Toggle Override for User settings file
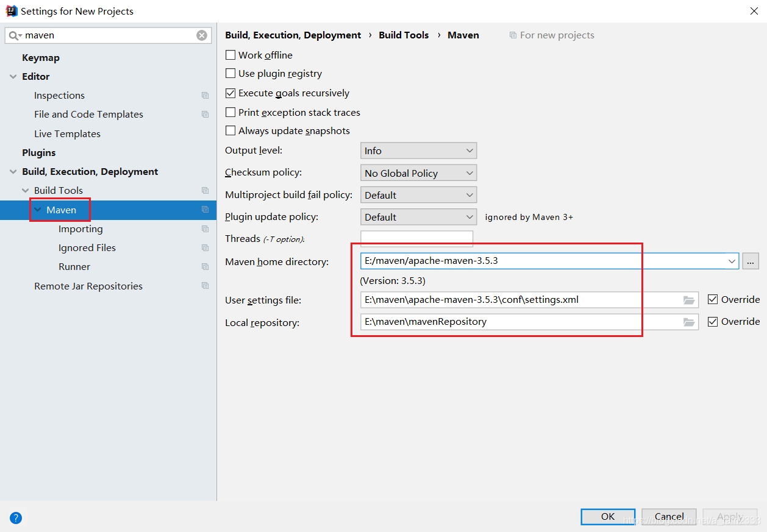This screenshot has width=767, height=532. [713, 299]
